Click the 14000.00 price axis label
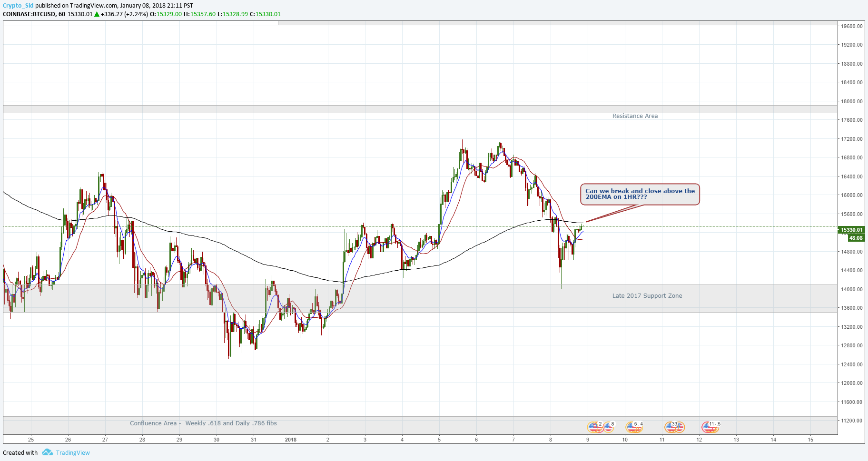868x461 pixels. pyautogui.click(x=852, y=289)
